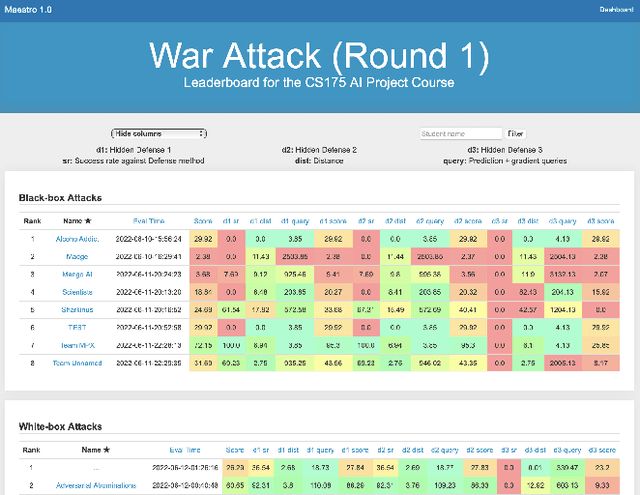Image resolution: width=640 pixels, height=495 pixels.
Task: Click the Student name input field
Action: [461, 133]
